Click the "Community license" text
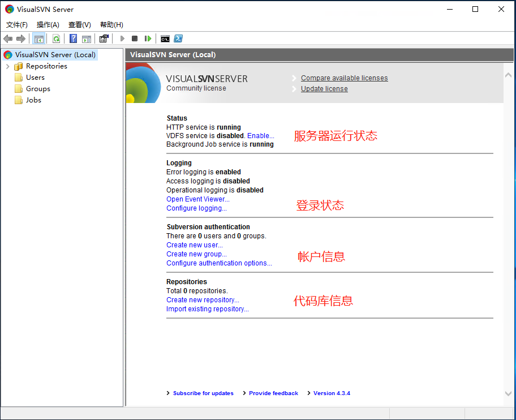This screenshot has height=420, width=516. tap(196, 88)
